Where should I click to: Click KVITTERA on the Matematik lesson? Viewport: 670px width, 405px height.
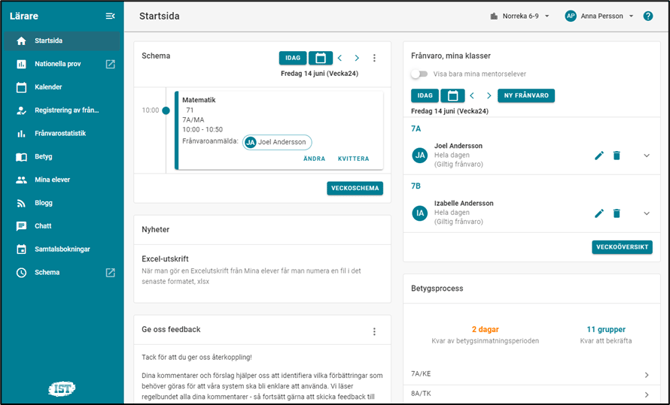tap(353, 158)
